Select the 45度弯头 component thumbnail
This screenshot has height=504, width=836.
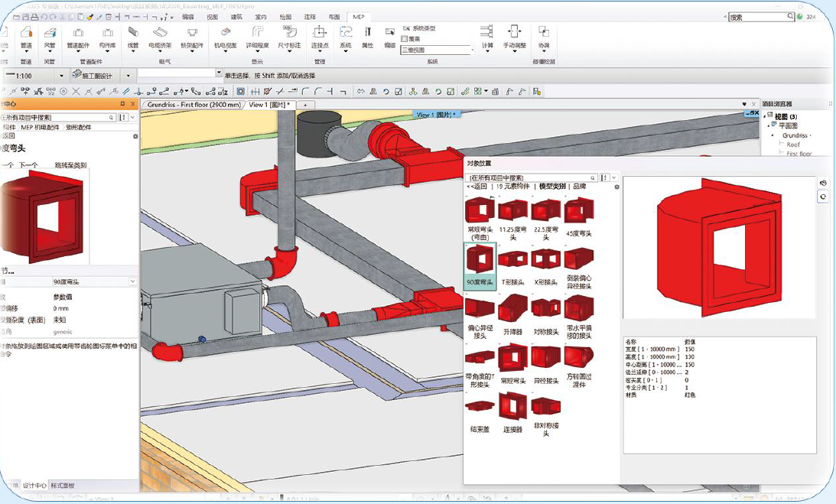(x=579, y=210)
